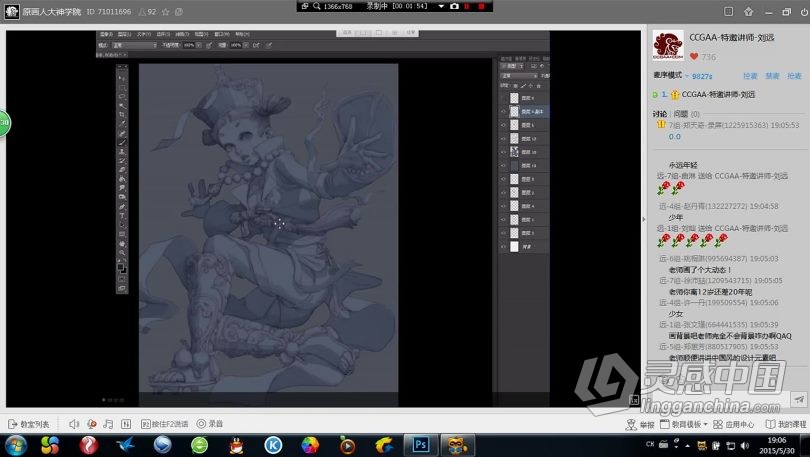The width and height of the screenshot is (810, 457).
Task: Click the home icon in title bar
Action: 748,11
